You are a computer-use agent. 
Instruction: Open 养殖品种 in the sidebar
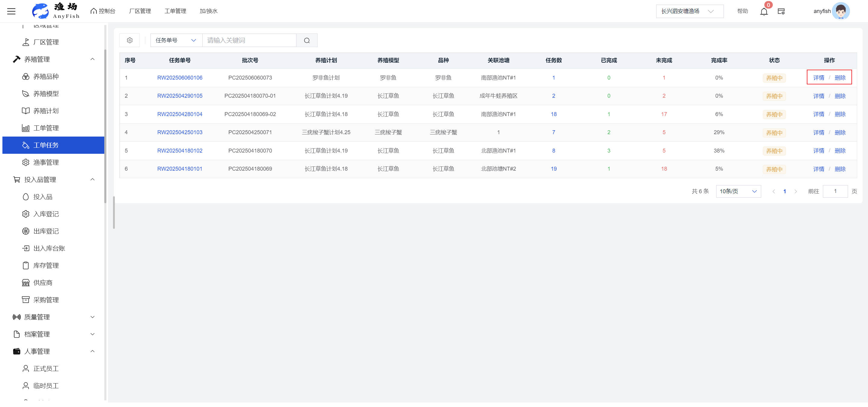(x=46, y=77)
